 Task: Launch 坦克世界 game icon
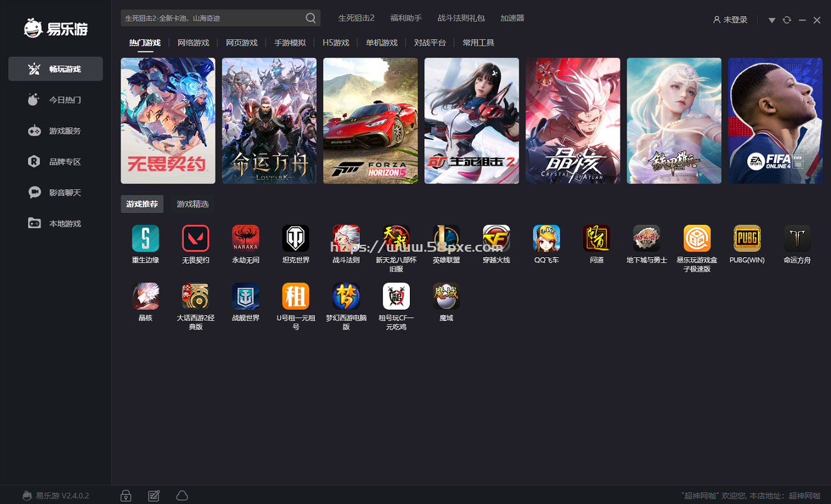point(296,239)
